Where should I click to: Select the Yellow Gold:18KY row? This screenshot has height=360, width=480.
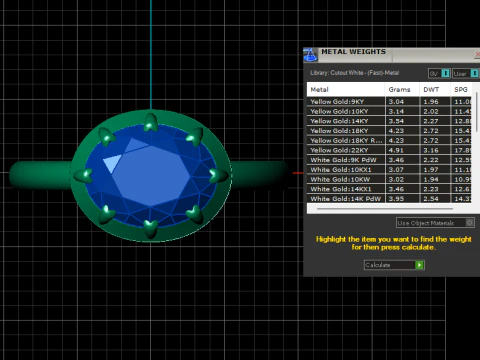(x=389, y=131)
